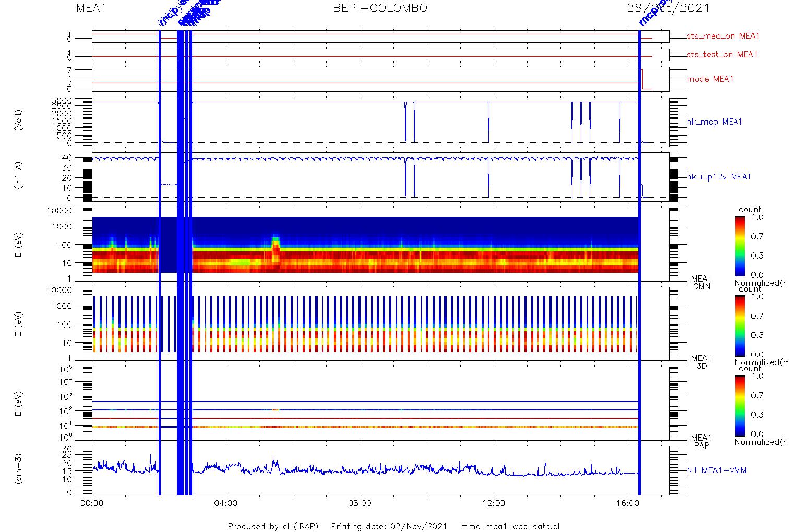Click the BEPI-COLOMBO plot title
789x532 pixels.
[x=380, y=8]
